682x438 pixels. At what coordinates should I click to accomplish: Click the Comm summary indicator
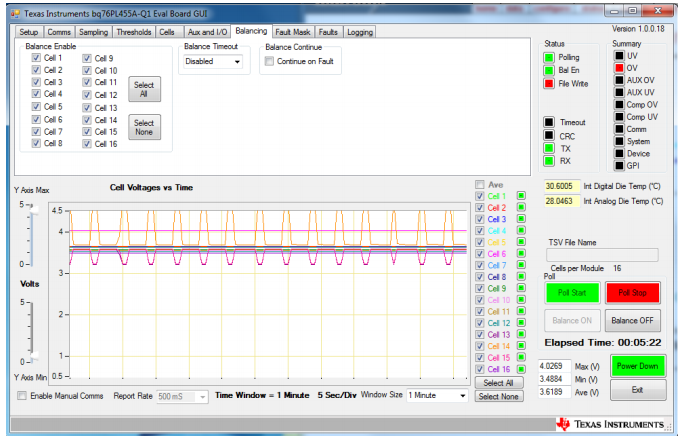(619, 129)
